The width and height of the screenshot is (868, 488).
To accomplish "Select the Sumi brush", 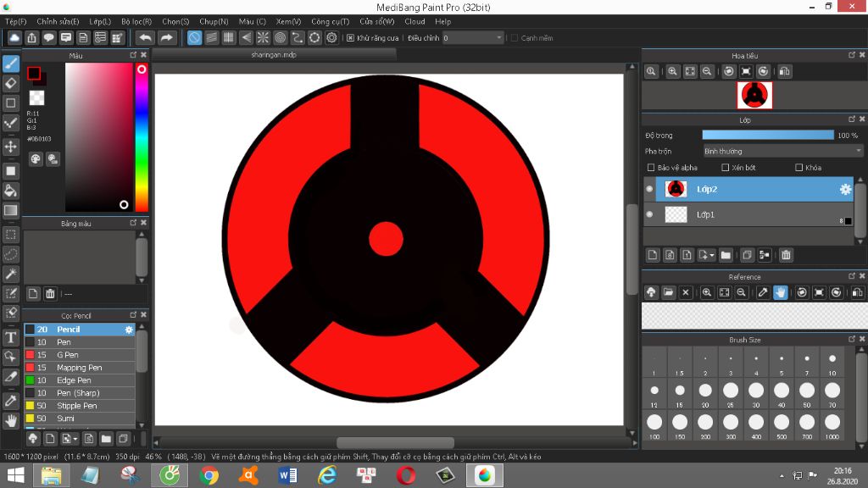I will (x=80, y=419).
